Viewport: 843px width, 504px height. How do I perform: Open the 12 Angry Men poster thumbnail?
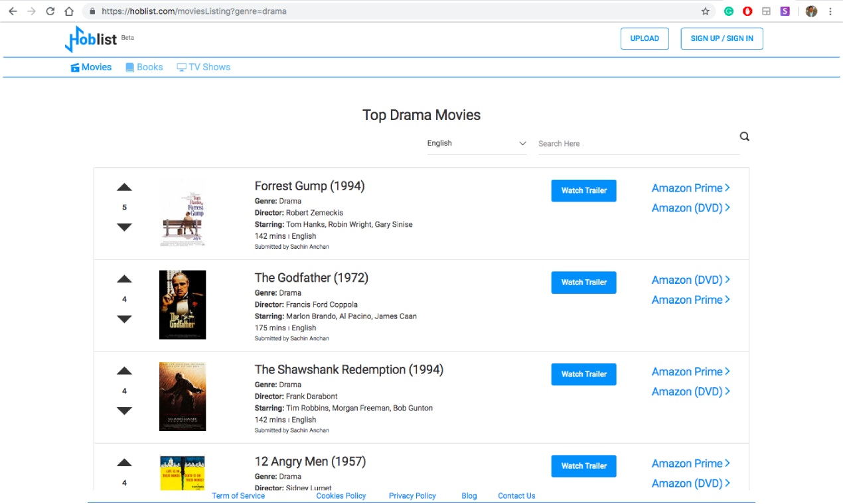pyautogui.click(x=183, y=473)
